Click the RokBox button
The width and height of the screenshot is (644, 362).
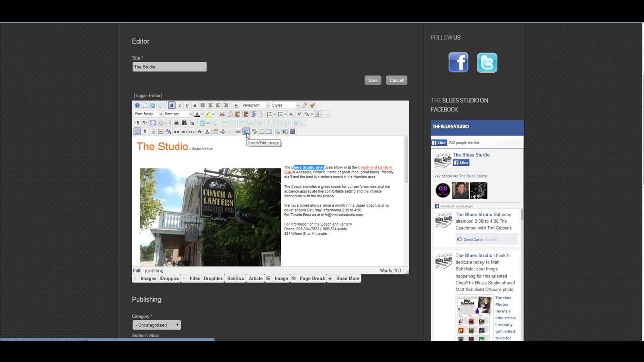point(235,278)
